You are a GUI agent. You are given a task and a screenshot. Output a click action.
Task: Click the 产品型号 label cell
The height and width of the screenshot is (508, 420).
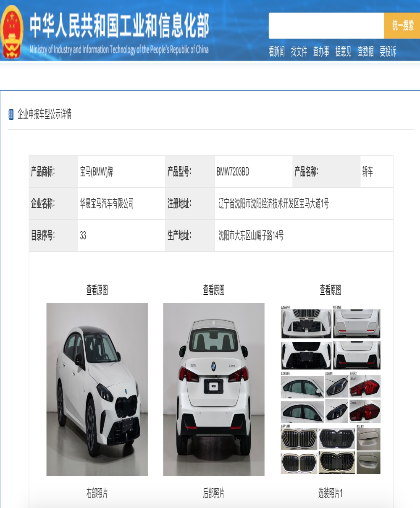point(190,172)
